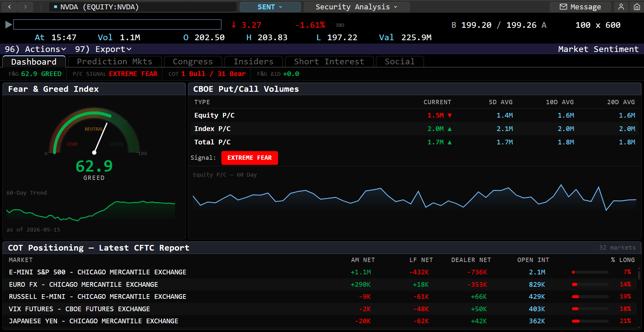This screenshot has height=332, width=644.
Task: Select the Equity P/C row label
Action: coord(214,115)
